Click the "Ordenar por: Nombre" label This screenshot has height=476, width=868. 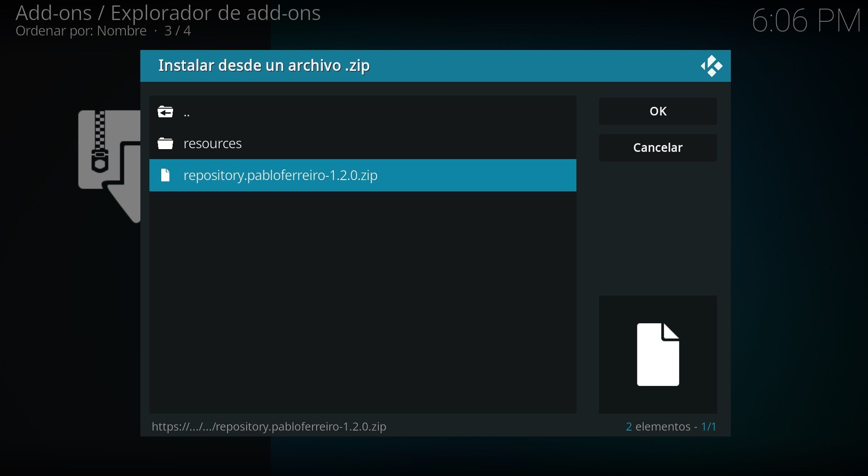click(81, 31)
